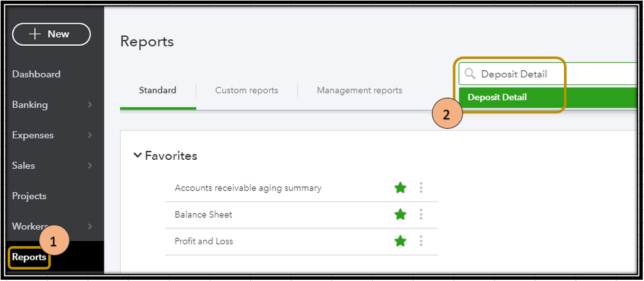Collapse the Favorites section chevron
Image resolution: width=644 pixels, height=281 pixels.
tap(137, 155)
